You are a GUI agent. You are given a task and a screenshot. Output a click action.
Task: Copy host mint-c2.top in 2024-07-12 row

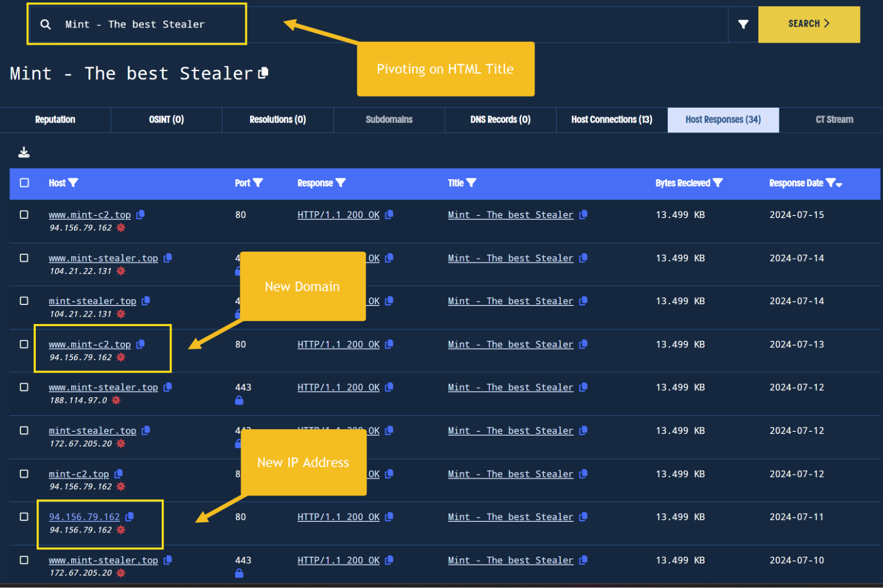pos(118,474)
